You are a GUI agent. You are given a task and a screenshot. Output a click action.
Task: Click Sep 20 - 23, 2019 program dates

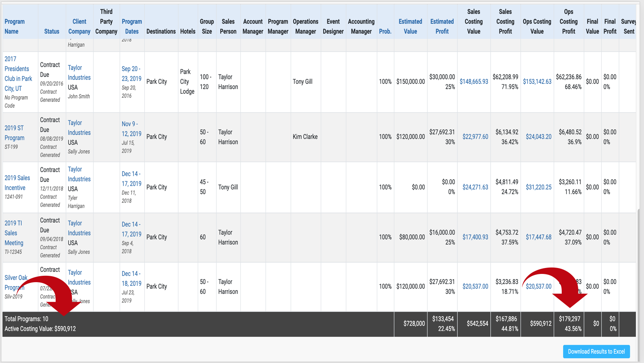(132, 74)
